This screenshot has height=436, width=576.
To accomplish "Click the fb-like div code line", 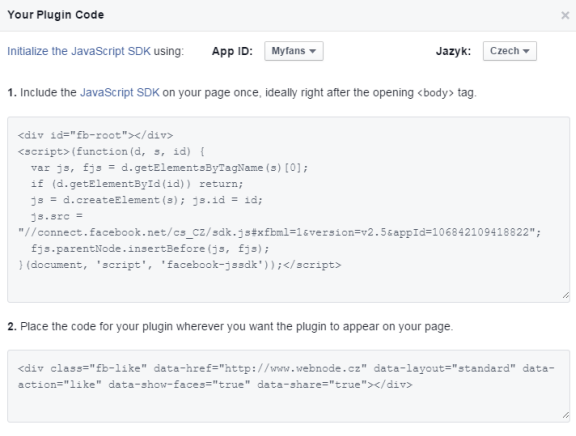I will (x=286, y=368).
